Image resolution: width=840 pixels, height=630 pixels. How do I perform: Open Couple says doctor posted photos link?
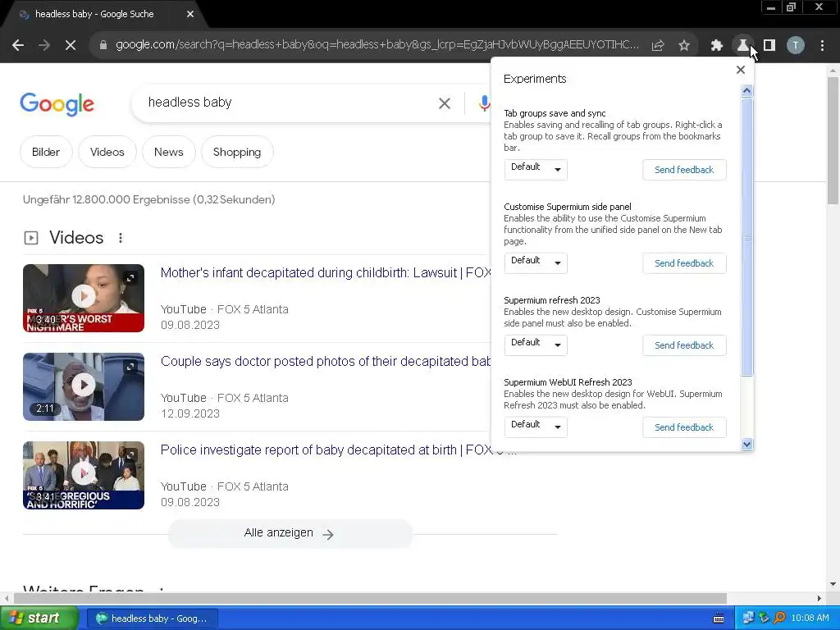click(x=325, y=361)
